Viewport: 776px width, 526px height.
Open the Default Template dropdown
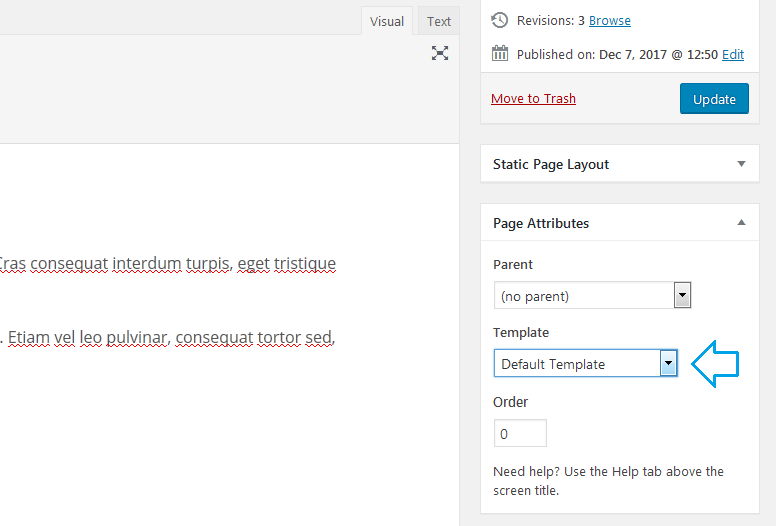585,363
